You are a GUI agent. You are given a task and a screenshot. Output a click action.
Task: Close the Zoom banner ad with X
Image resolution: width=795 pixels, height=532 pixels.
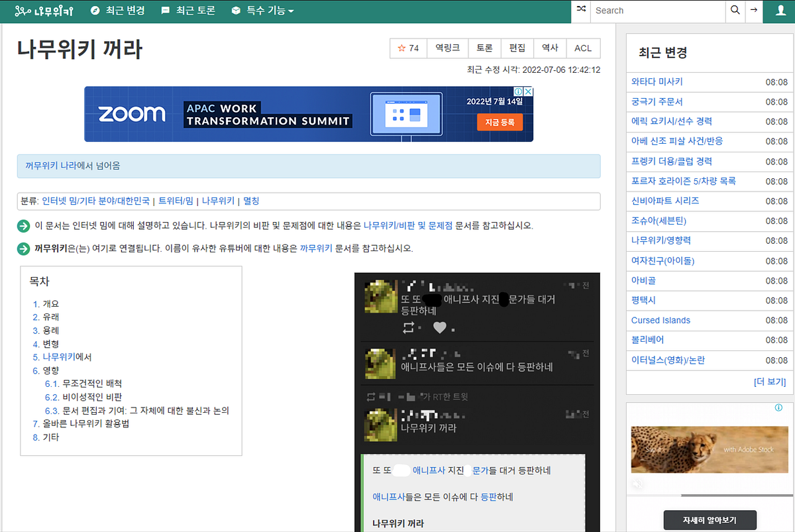[x=529, y=91]
